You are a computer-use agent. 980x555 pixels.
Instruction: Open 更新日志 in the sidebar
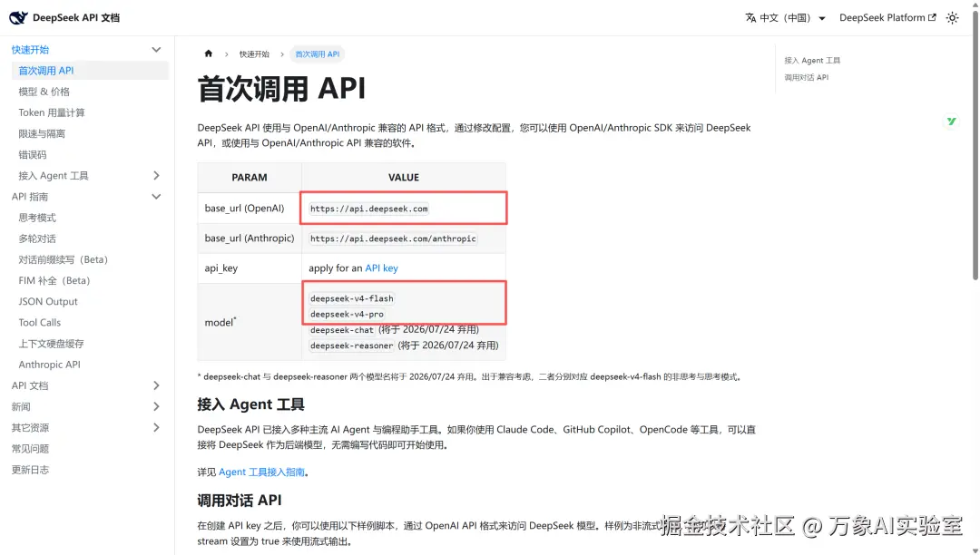point(30,470)
